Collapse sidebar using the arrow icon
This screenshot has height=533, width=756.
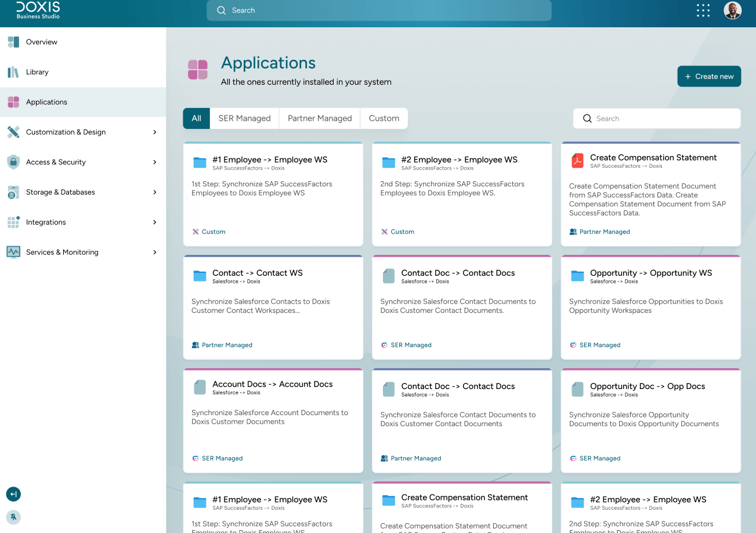13,494
